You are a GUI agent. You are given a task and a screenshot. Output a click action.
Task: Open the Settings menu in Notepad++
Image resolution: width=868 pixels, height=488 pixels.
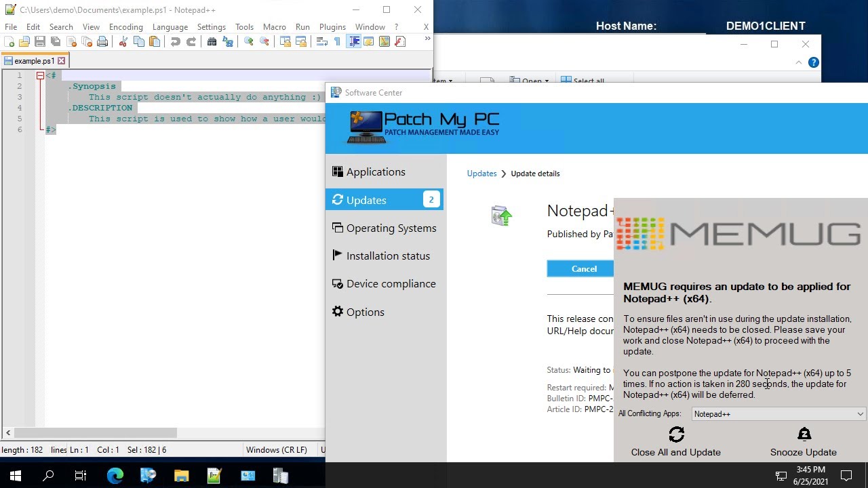(x=212, y=27)
